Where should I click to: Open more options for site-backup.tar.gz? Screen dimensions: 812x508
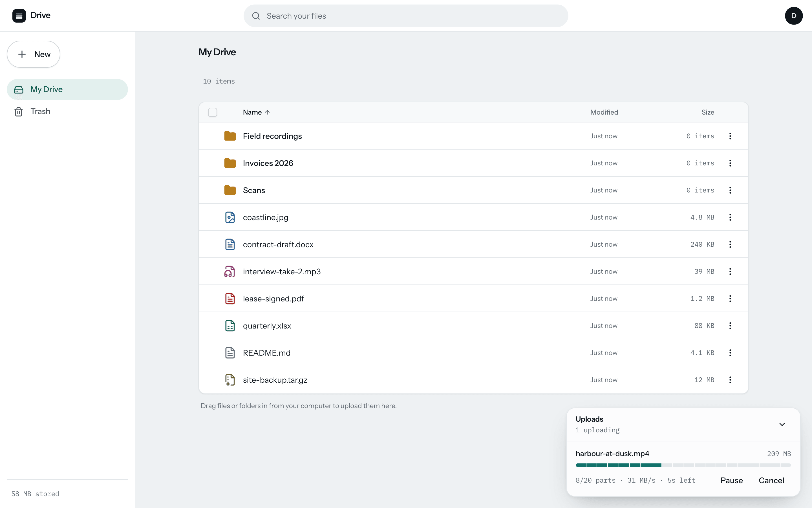[730, 380]
